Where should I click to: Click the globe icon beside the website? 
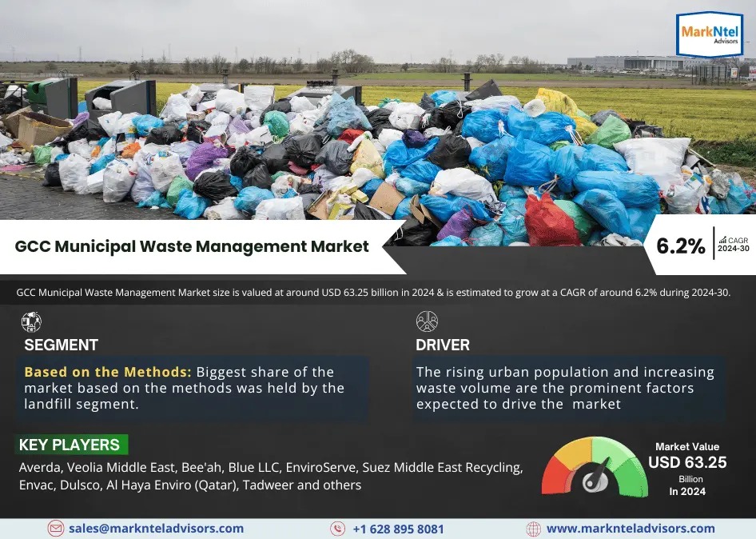533,529
